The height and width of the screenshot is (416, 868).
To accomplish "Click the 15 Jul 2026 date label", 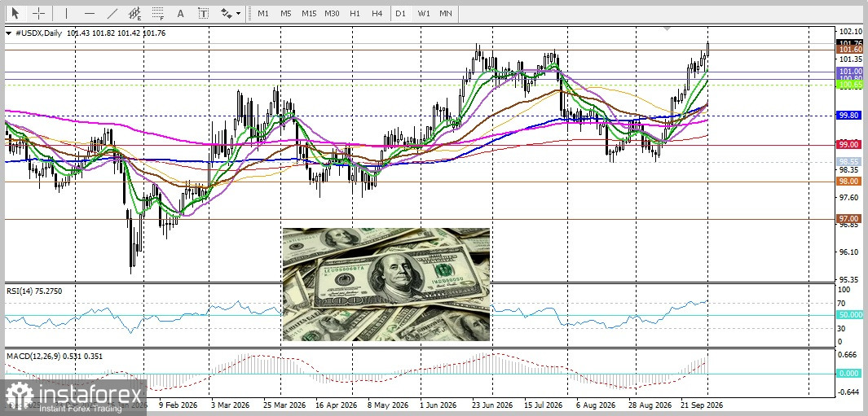I will (x=544, y=405).
